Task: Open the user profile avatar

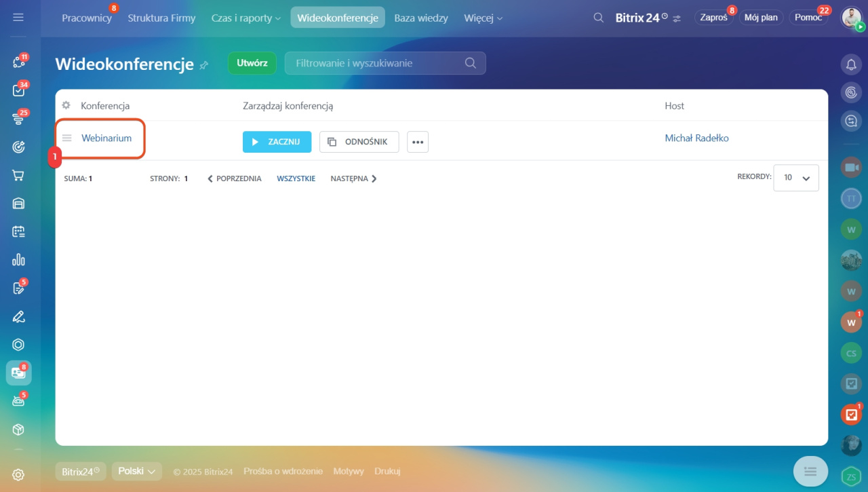Action: [x=852, y=18]
